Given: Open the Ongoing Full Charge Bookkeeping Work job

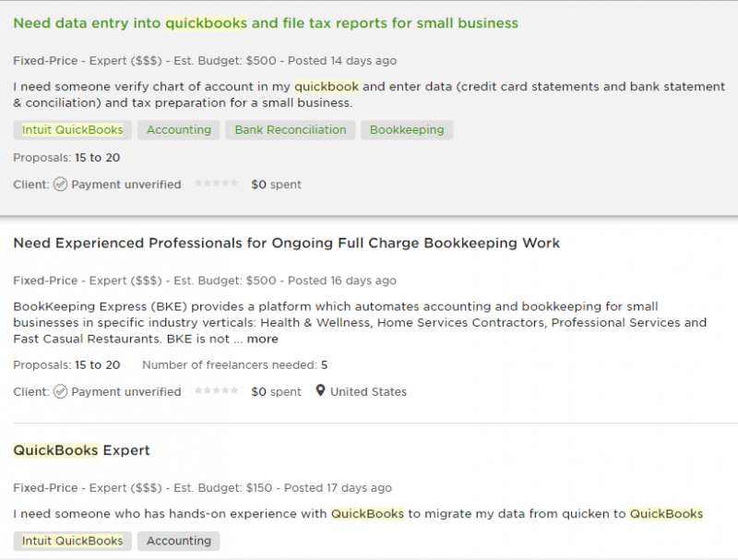Looking at the screenshot, I should (286, 244).
